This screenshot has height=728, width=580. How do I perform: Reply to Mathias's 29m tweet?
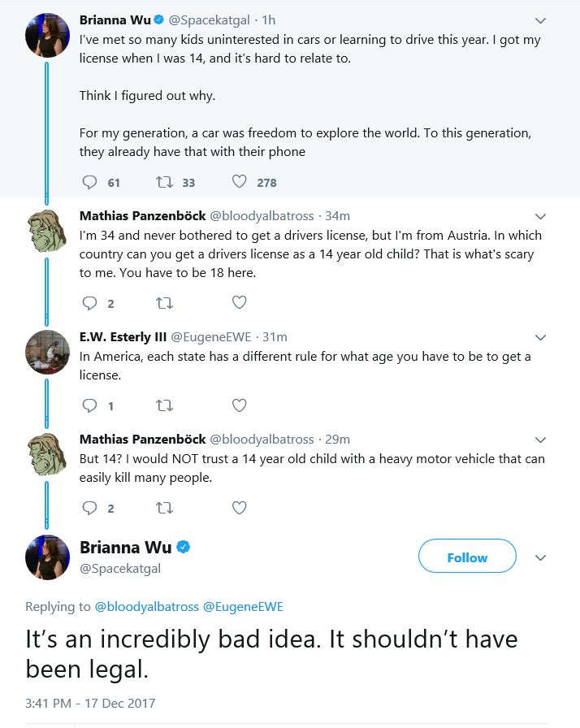(x=89, y=508)
